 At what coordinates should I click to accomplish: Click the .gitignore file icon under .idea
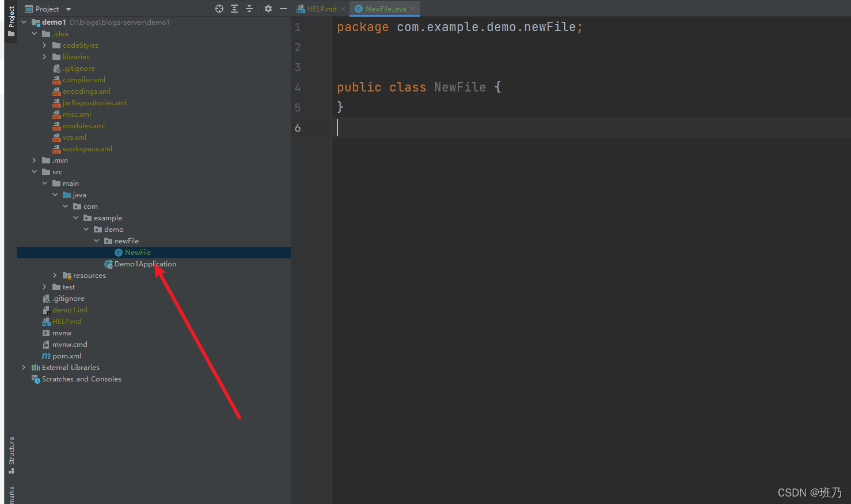56,68
